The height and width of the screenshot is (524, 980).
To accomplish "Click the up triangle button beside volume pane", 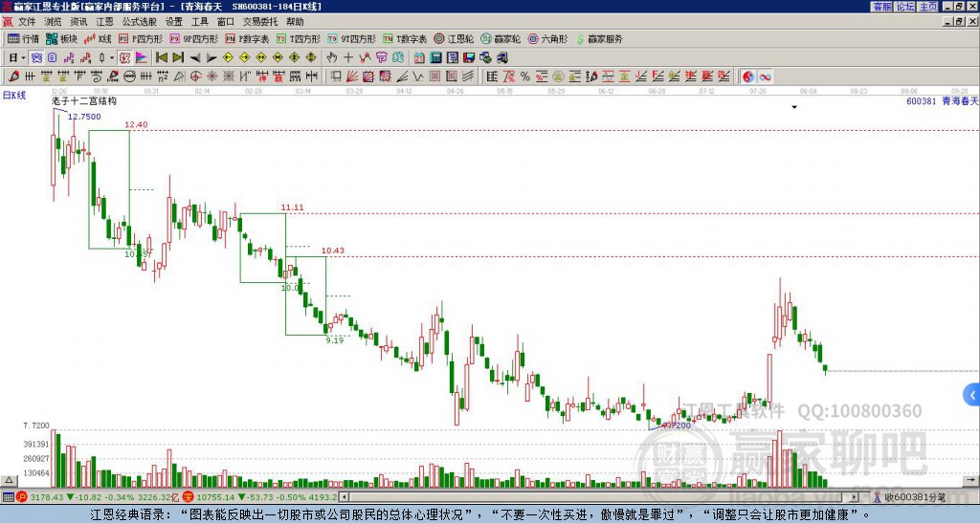I will (x=8, y=480).
